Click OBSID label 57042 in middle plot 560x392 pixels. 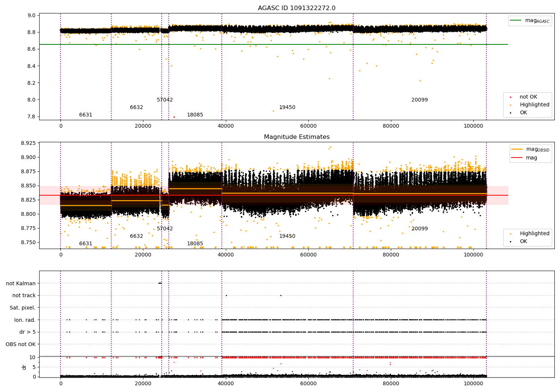point(165,228)
